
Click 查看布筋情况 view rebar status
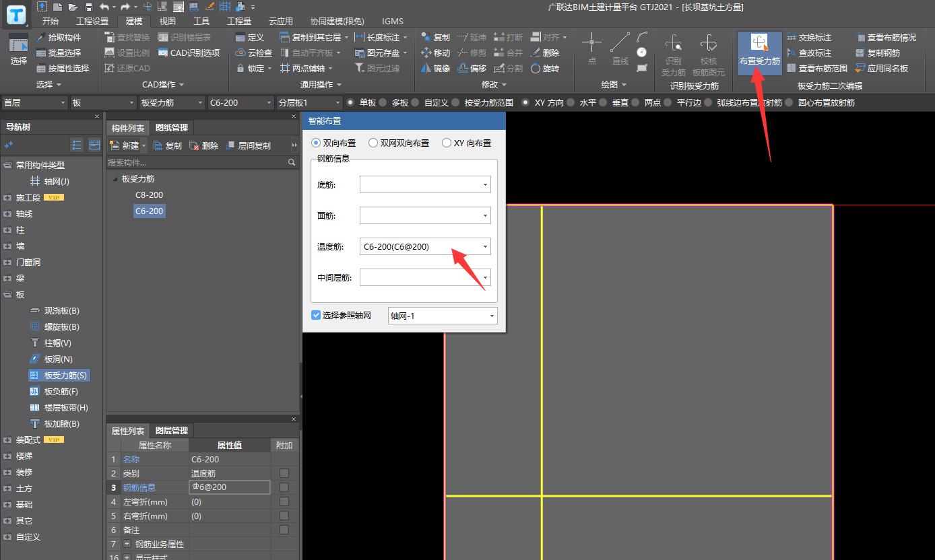pyautogui.click(x=886, y=38)
